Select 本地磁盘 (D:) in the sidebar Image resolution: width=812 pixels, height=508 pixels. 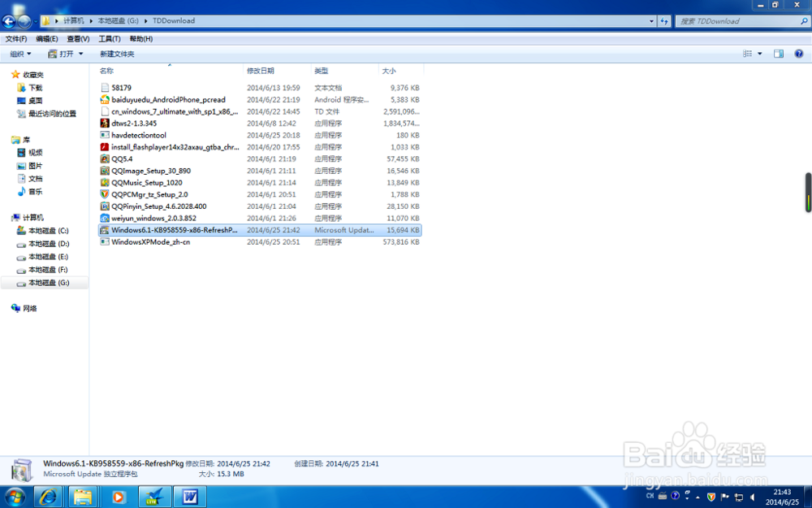click(43, 244)
